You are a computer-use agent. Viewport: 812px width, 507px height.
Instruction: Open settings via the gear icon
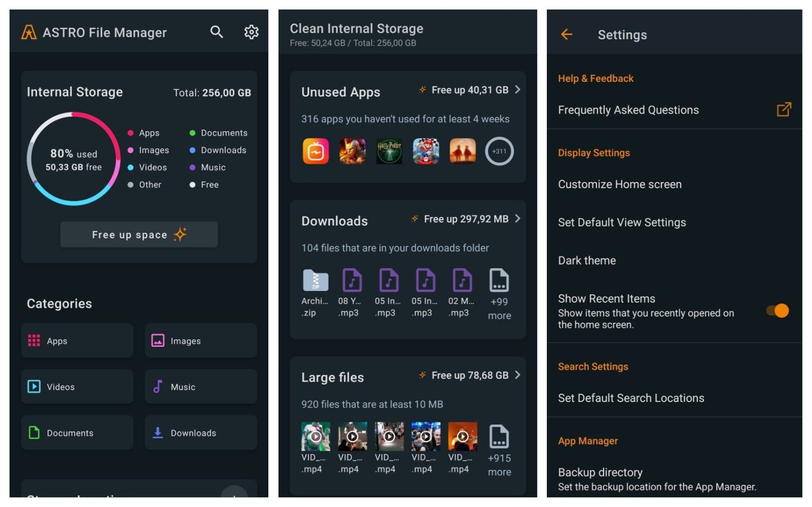click(x=251, y=32)
